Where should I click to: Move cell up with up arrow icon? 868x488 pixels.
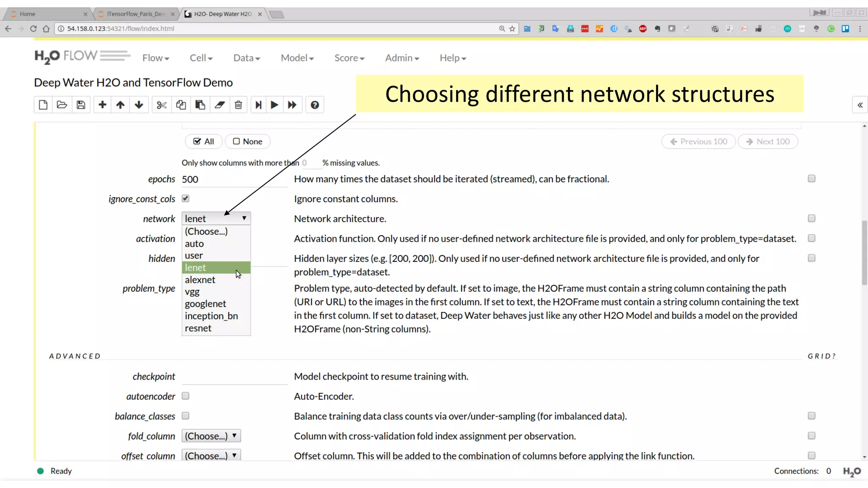click(120, 105)
